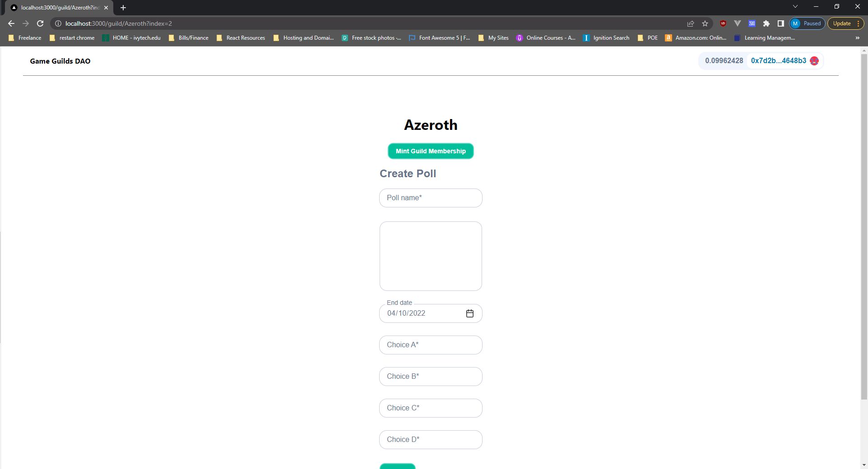Bookmark this tab with the star icon
Image resolution: width=868 pixels, height=469 pixels.
click(x=705, y=23)
